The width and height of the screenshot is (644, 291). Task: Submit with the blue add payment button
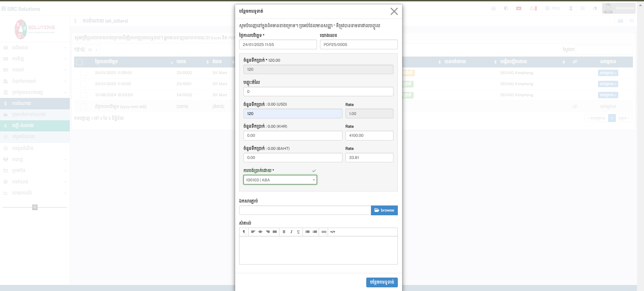coord(382,282)
